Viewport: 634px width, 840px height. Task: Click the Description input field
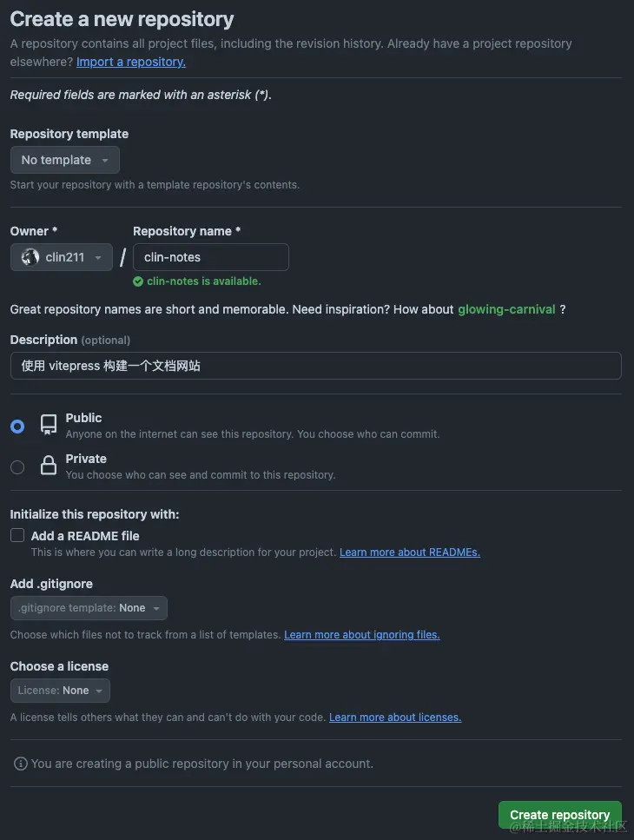pyautogui.click(x=316, y=366)
